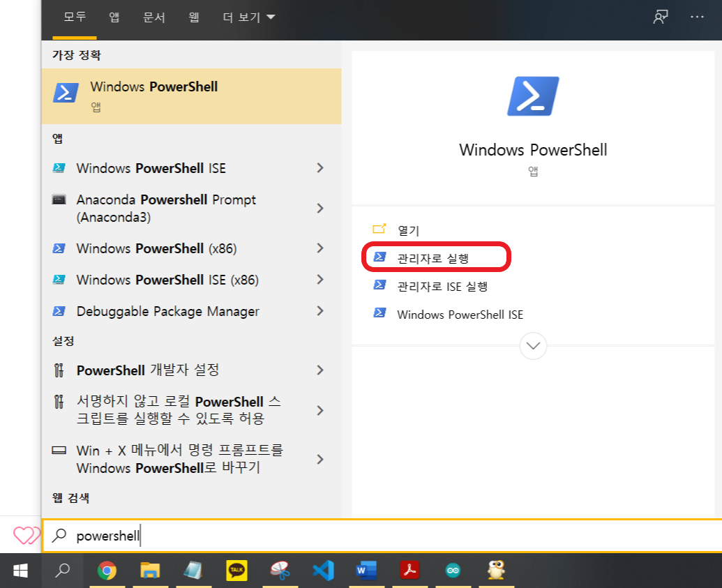Click the taskbar search magnifier icon
Viewport: 722px width, 588px height.
(62, 571)
